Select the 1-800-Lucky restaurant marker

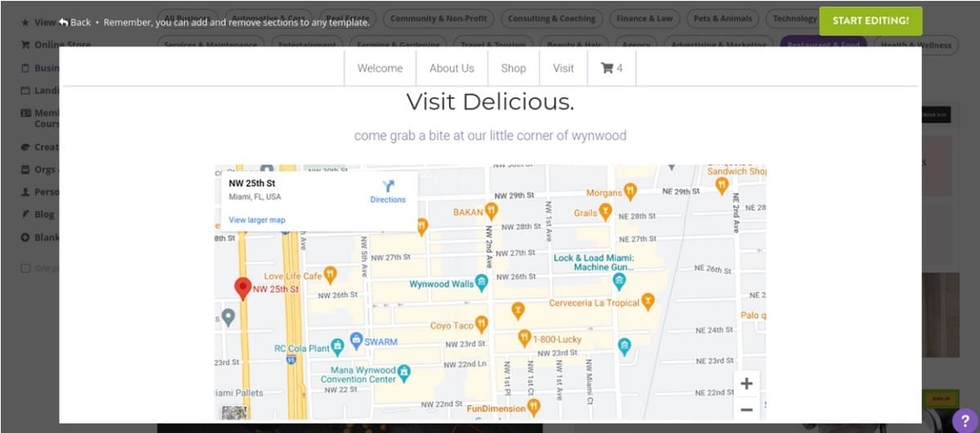point(524,337)
